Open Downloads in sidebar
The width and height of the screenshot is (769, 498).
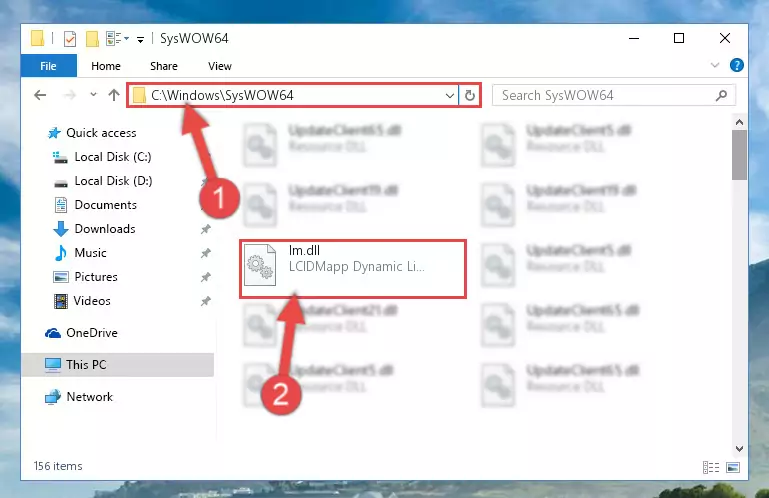105,229
